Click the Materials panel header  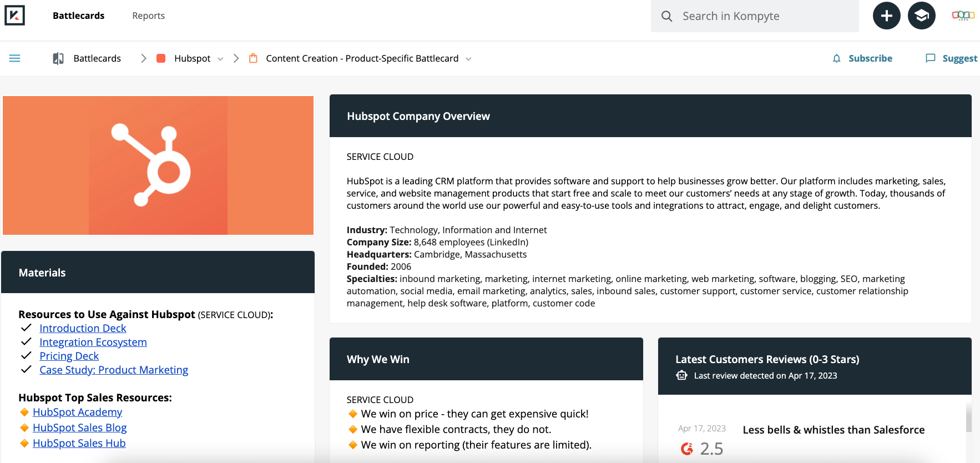coord(158,272)
